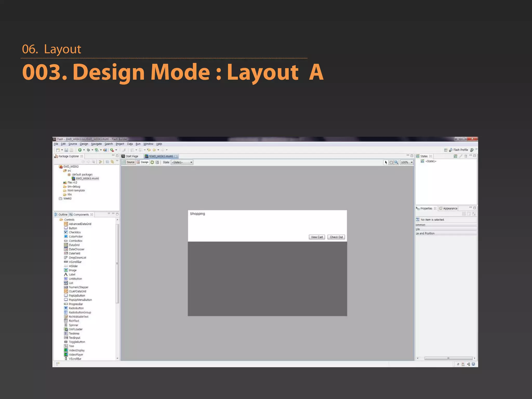
Task: Minimize the Package Explorer panel
Action: (113, 156)
